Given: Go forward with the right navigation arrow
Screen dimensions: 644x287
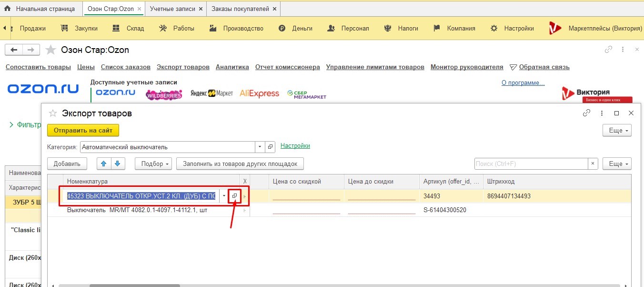Looking at the screenshot, I should click(x=31, y=50).
